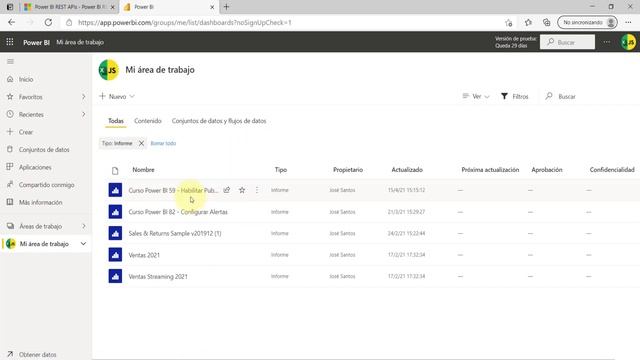Open Compartido conmigo in sidebar
The height and width of the screenshot is (360, 640).
[x=47, y=184]
